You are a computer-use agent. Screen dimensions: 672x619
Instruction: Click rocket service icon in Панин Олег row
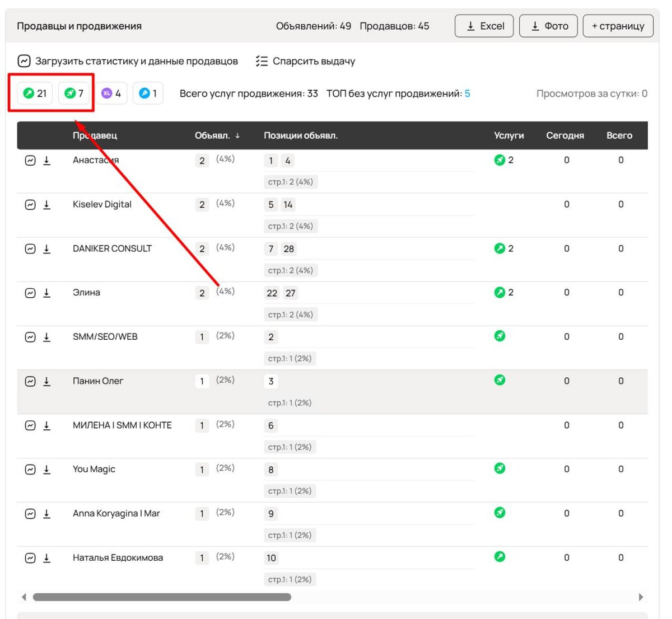pyautogui.click(x=500, y=380)
